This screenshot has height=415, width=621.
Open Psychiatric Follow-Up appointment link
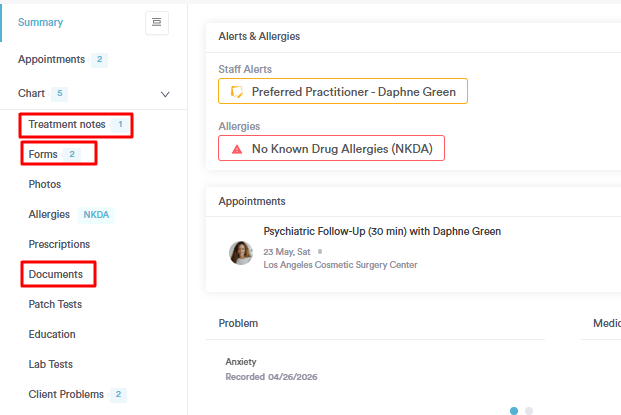pyautogui.click(x=382, y=231)
